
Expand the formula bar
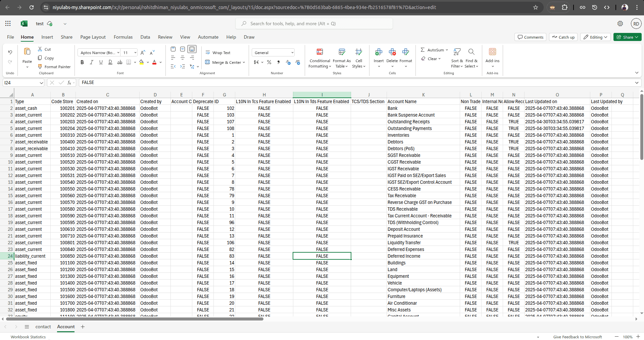coord(637,83)
